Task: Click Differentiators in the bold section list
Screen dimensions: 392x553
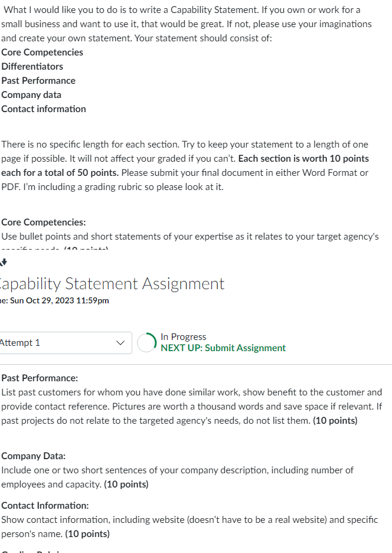Action: click(32, 66)
